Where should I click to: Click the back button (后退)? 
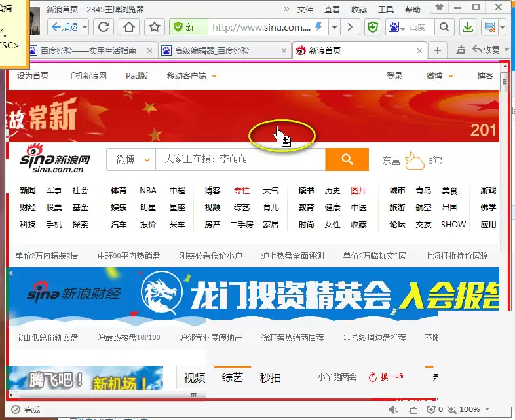pyautogui.click(x=64, y=27)
